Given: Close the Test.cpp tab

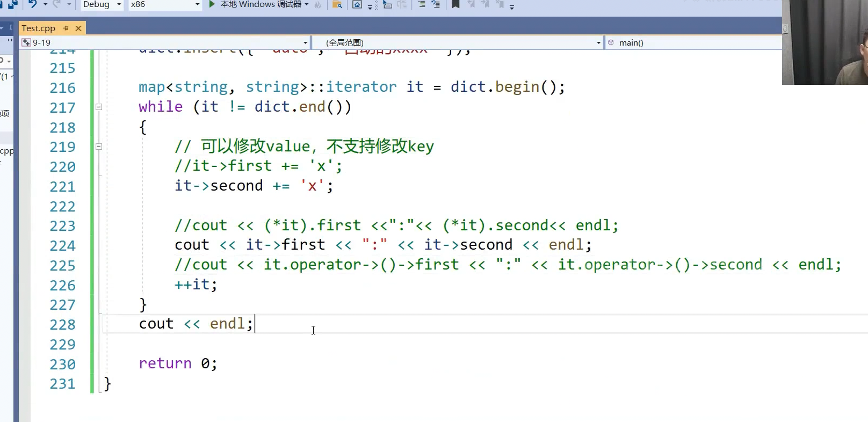Looking at the screenshot, I should tap(78, 28).
